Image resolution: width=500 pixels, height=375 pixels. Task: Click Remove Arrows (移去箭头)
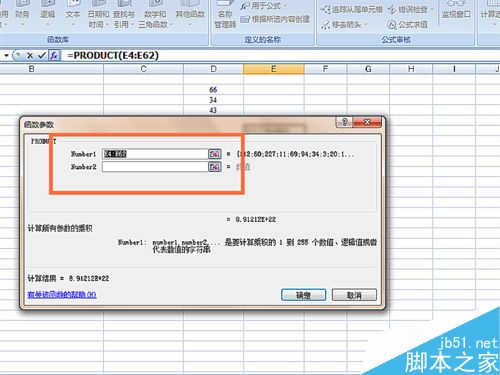coord(344,25)
